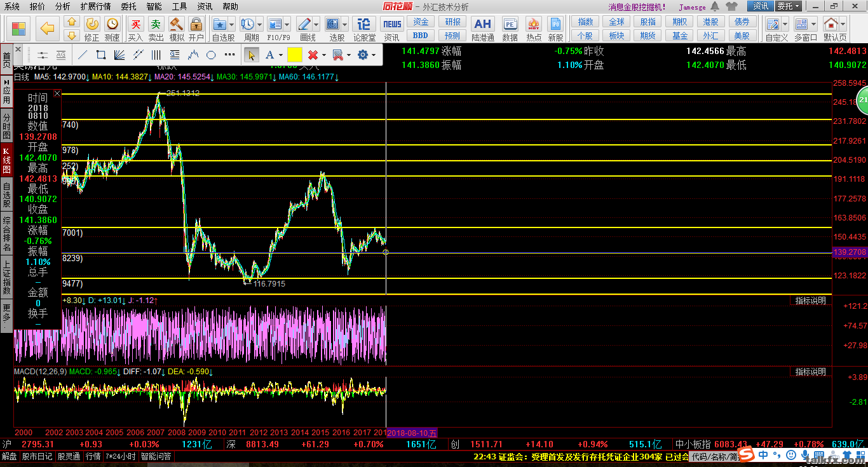The width and height of the screenshot is (868, 467).
Task: Open the PE 数据 icon
Action: point(510,29)
